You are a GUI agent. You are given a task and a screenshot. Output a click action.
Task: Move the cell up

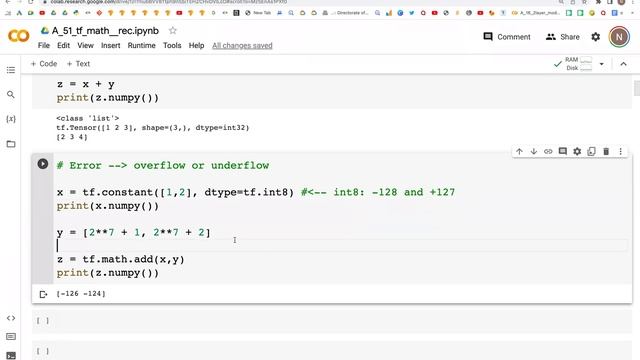pyautogui.click(x=519, y=151)
